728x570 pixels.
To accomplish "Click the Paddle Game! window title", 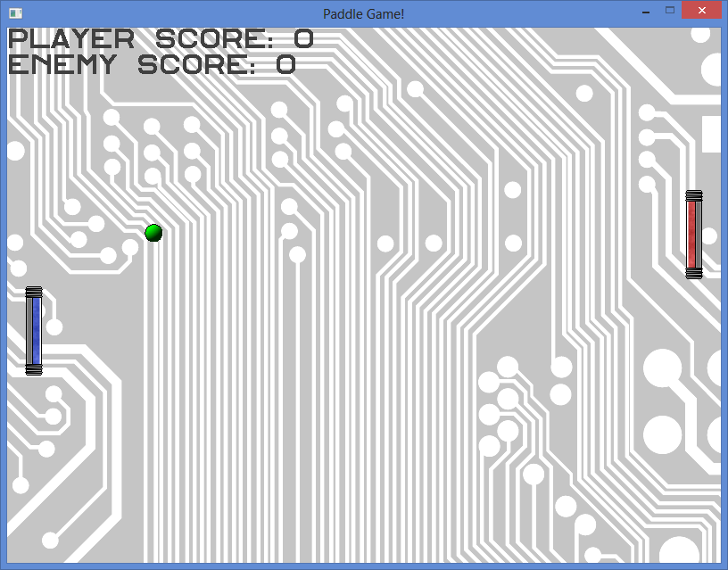I will click(x=363, y=14).
